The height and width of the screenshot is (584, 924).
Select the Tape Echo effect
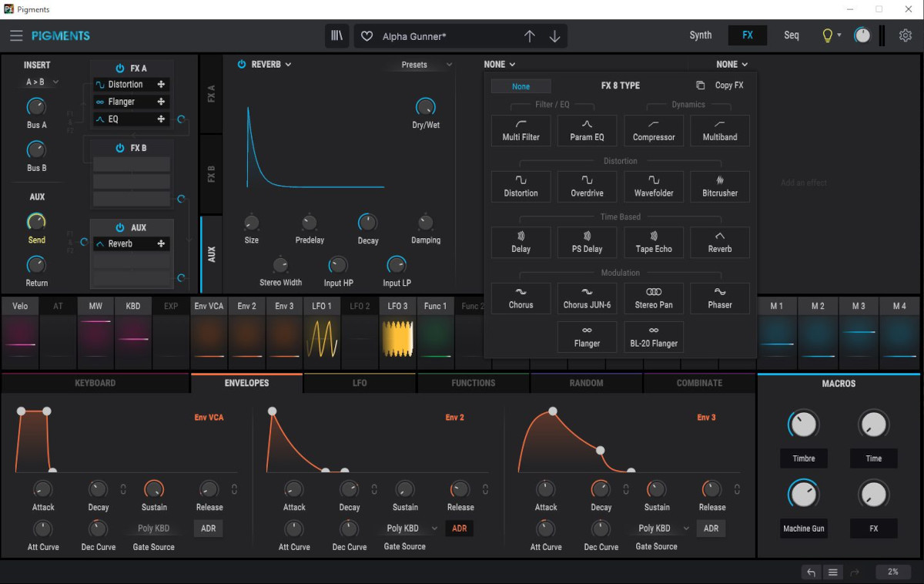654,243
